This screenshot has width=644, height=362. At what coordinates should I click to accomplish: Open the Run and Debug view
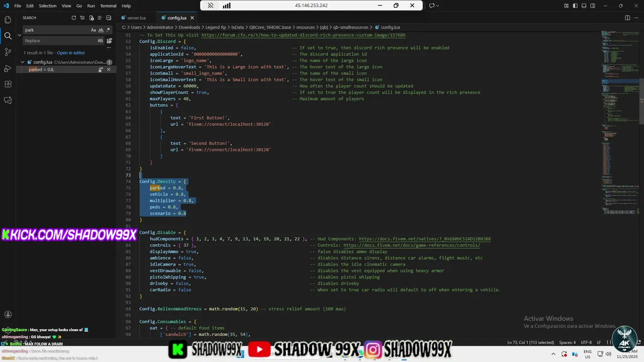tap(8, 68)
